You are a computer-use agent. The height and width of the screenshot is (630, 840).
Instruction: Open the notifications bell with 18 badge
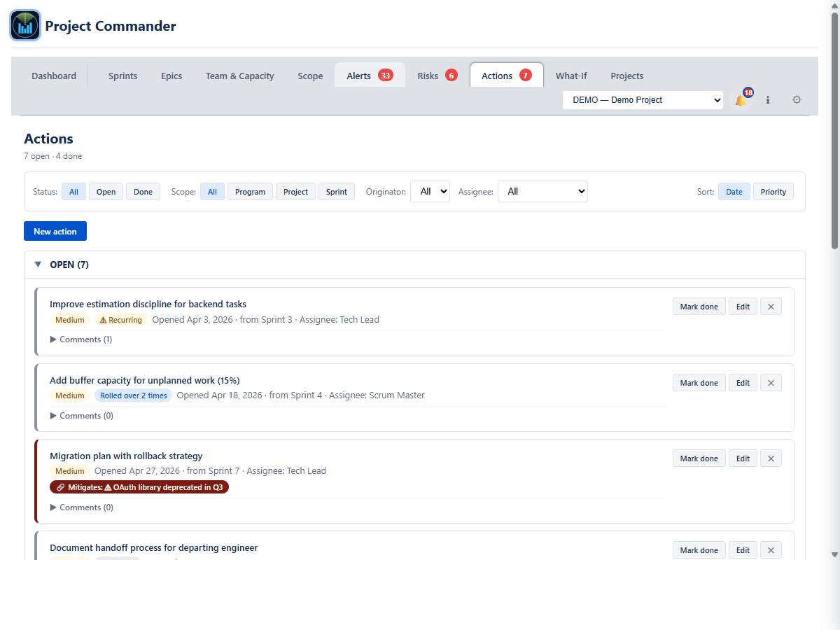click(x=741, y=100)
